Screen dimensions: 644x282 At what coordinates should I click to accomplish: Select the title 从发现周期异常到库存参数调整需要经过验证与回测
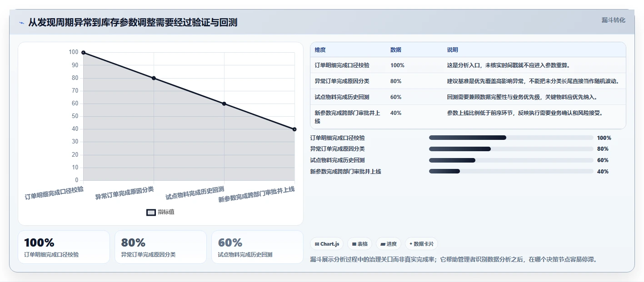pos(133,23)
